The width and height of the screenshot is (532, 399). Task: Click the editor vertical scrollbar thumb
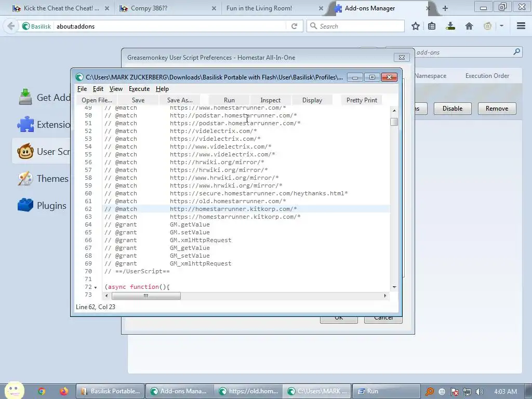(394, 122)
